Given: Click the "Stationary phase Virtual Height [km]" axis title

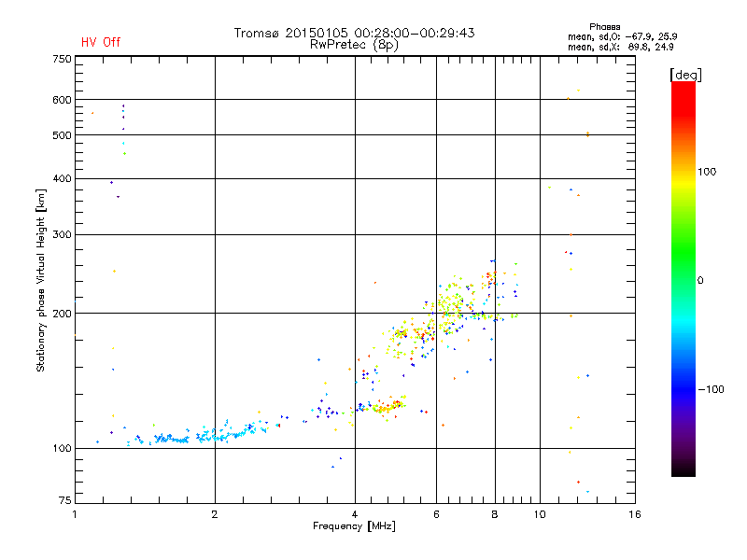Looking at the screenshot, I should point(40,280).
